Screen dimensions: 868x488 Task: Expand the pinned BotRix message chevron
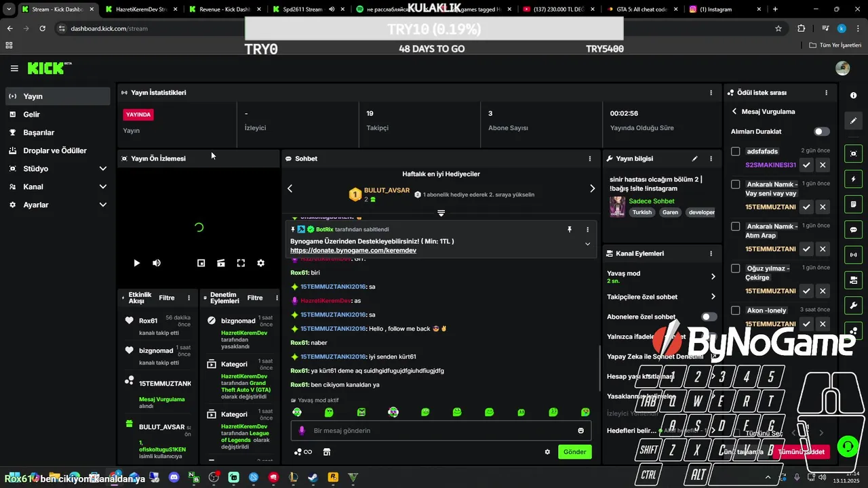click(x=587, y=244)
